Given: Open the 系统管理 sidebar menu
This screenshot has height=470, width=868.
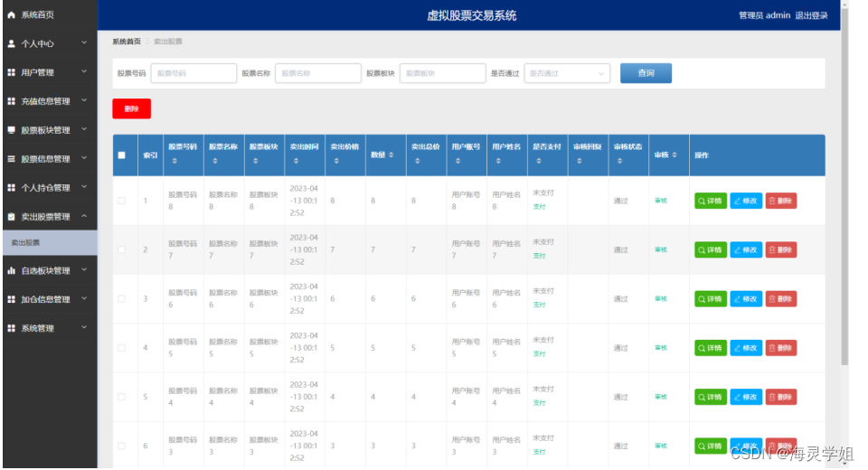Looking at the screenshot, I should pos(50,328).
